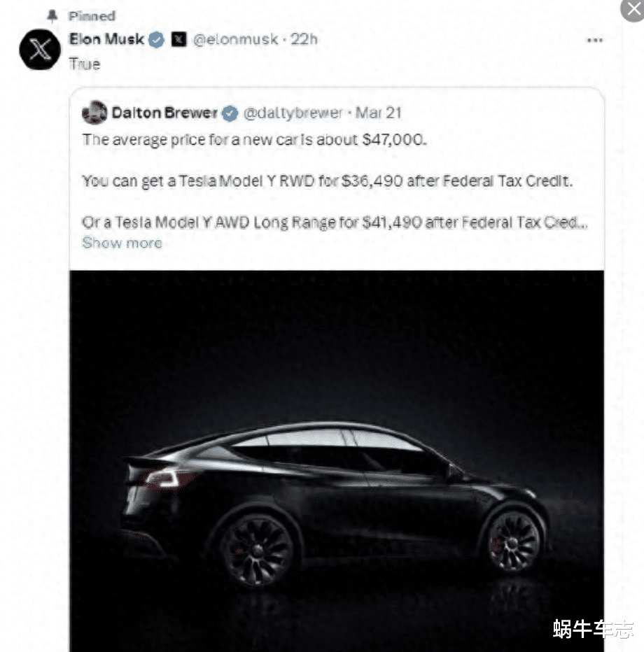
Task: Expand quoted tweet with Show more
Action: tap(122, 243)
